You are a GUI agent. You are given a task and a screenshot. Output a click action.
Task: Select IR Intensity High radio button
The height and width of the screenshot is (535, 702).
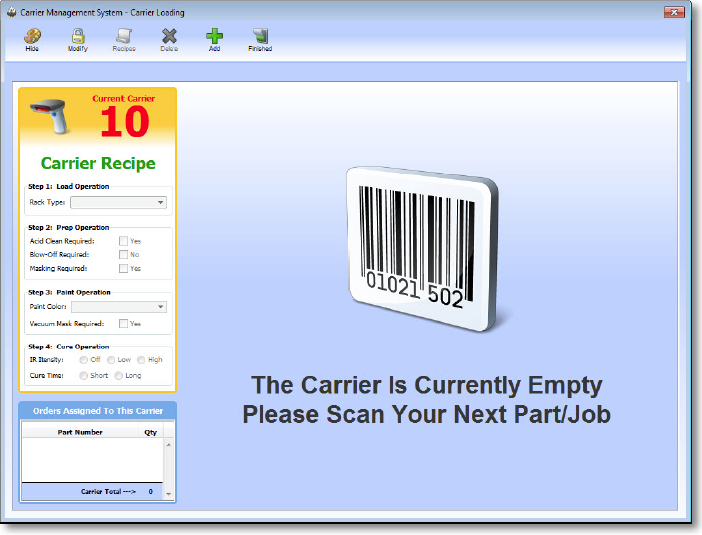coord(141,360)
